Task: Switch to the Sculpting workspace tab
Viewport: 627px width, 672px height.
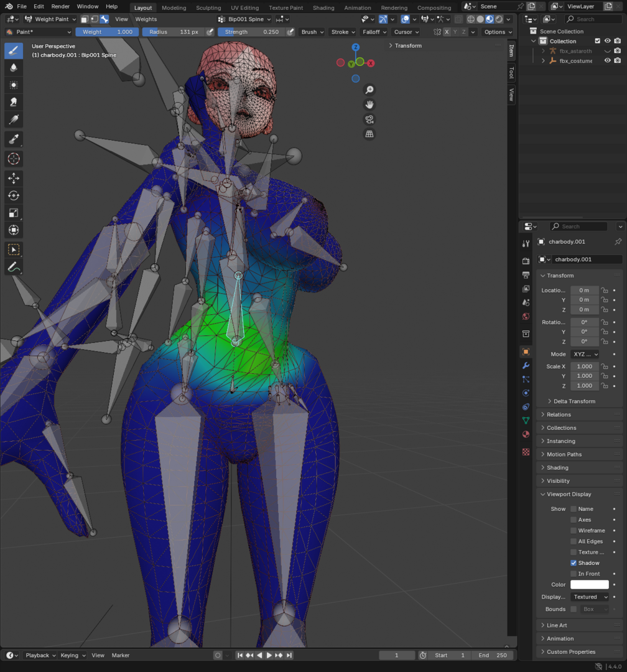Action: pos(208,7)
